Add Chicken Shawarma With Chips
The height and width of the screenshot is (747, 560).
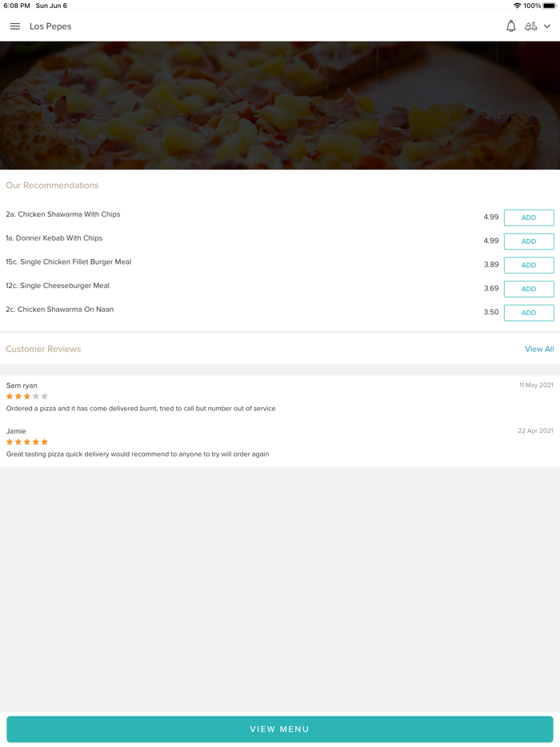(x=529, y=218)
